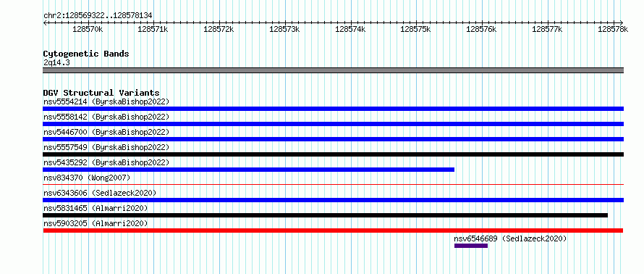Click the 128578k ruler label
This screenshot has width=644, height=274.
(x=613, y=29)
